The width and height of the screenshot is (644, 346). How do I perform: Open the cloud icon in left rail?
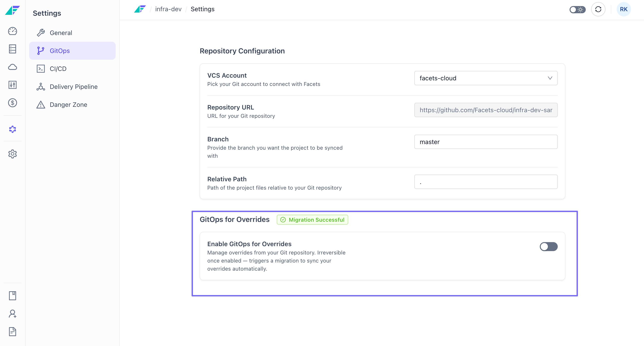click(13, 67)
